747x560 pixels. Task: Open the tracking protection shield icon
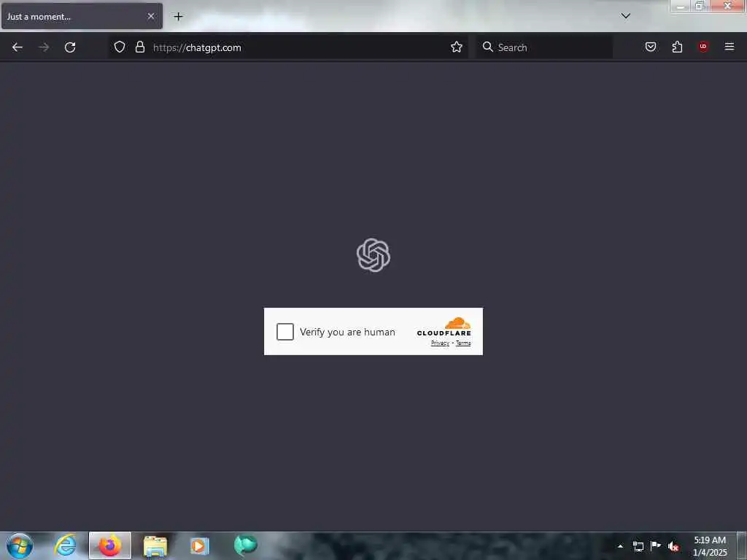120,47
